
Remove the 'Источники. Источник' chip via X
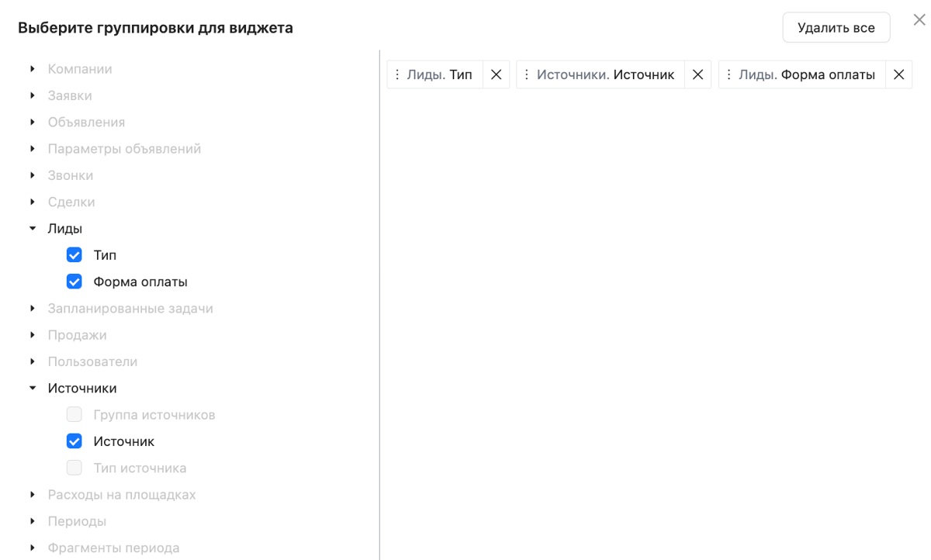point(697,75)
